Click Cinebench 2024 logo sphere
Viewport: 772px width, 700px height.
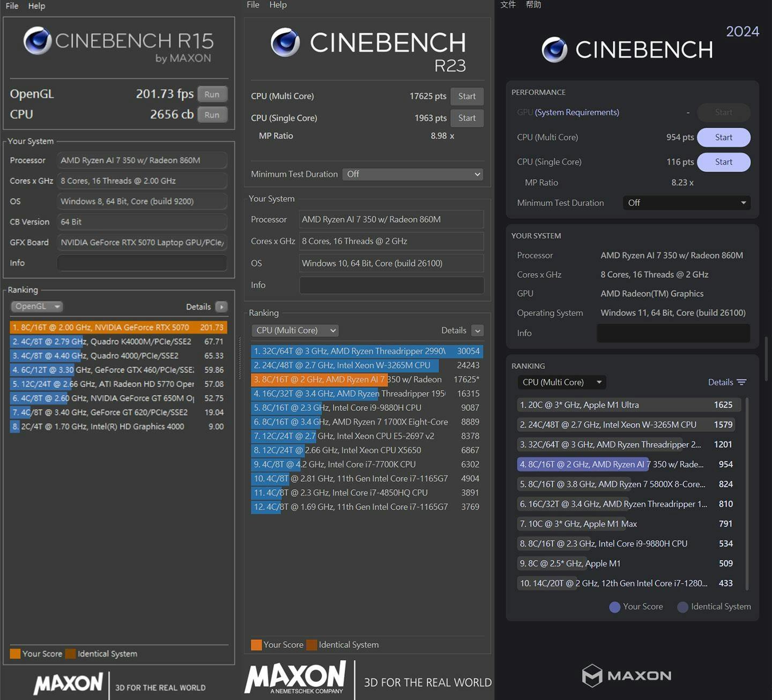554,50
